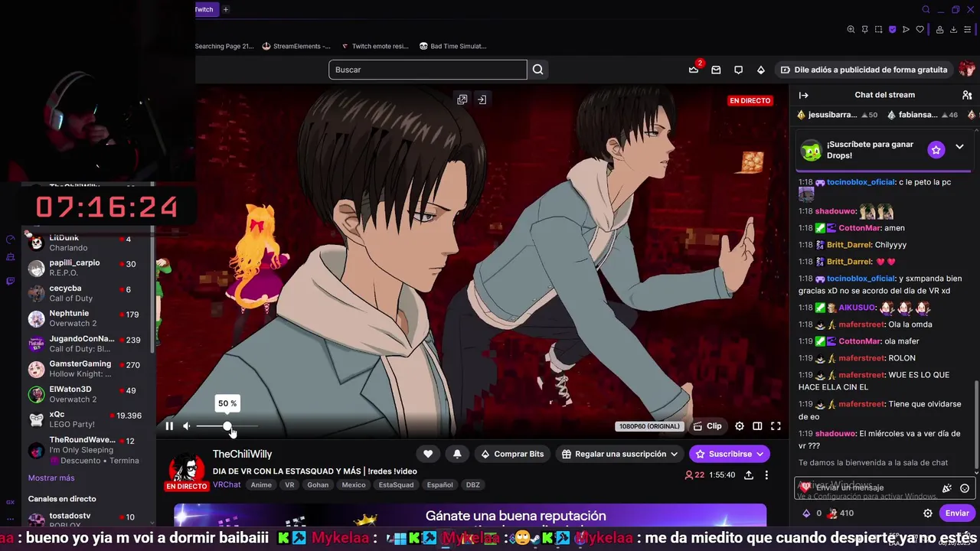Share the stream with the upload icon
This screenshot has width=980, height=551.
(x=749, y=475)
